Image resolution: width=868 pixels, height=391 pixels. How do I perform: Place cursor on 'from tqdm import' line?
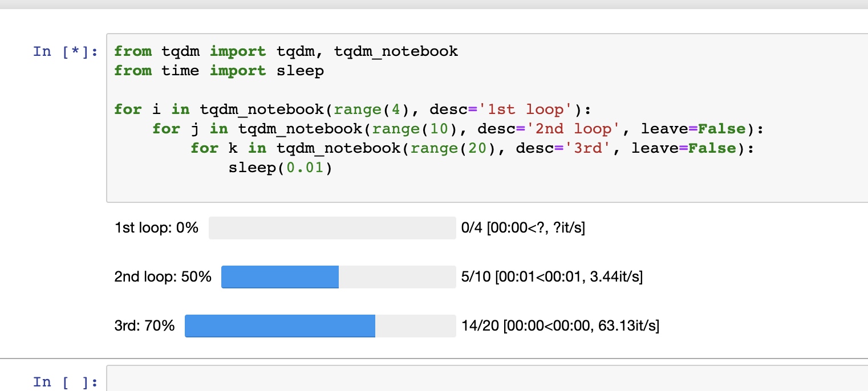[x=285, y=51]
